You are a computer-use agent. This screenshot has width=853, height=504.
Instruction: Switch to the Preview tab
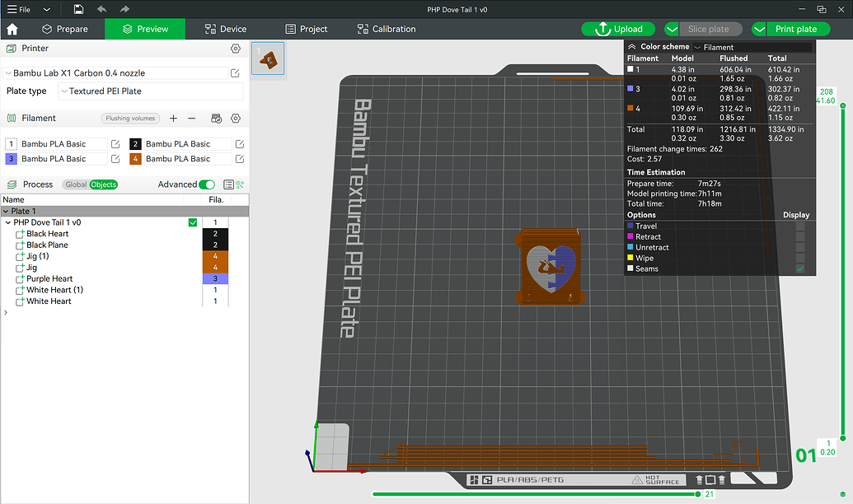coord(145,29)
